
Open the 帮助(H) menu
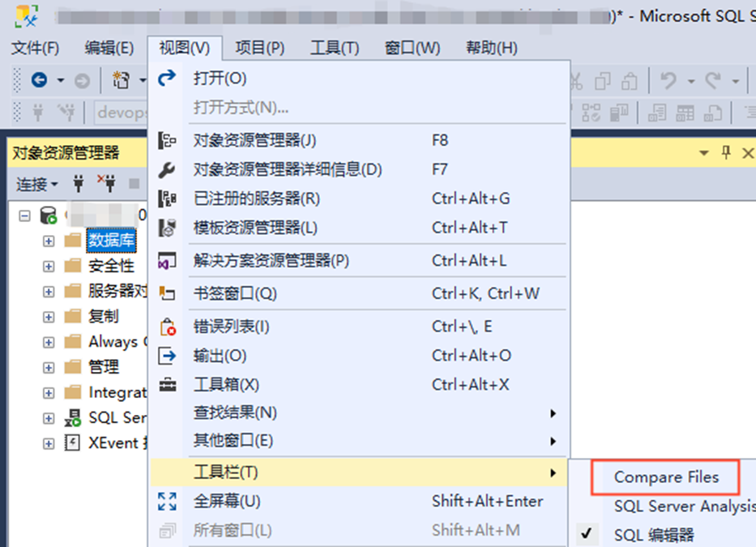click(491, 49)
